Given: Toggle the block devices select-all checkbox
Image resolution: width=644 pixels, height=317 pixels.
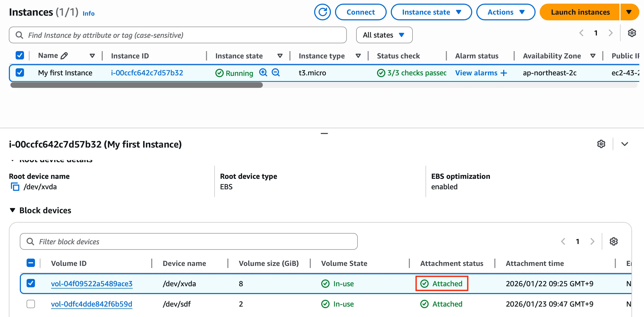Looking at the screenshot, I should coord(31,263).
